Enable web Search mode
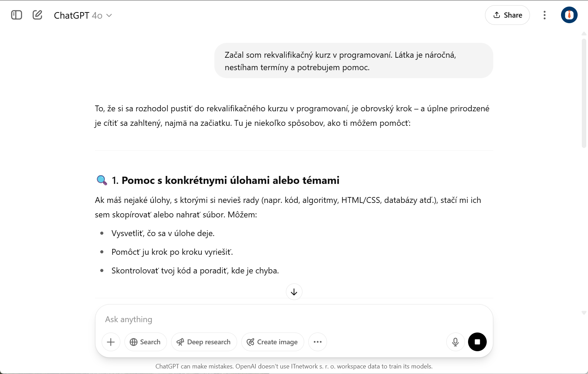 pos(145,342)
